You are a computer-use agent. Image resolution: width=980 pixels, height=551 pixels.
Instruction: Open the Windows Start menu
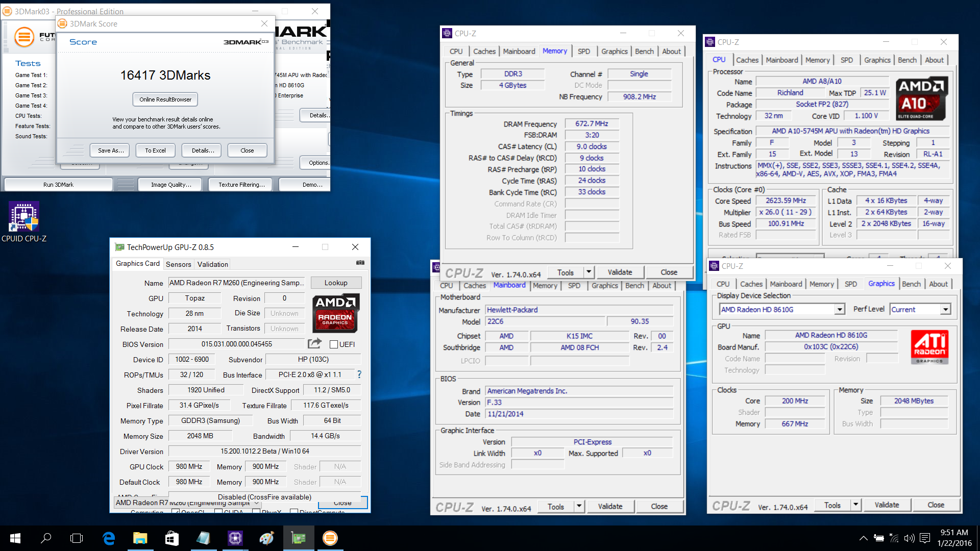(15, 538)
